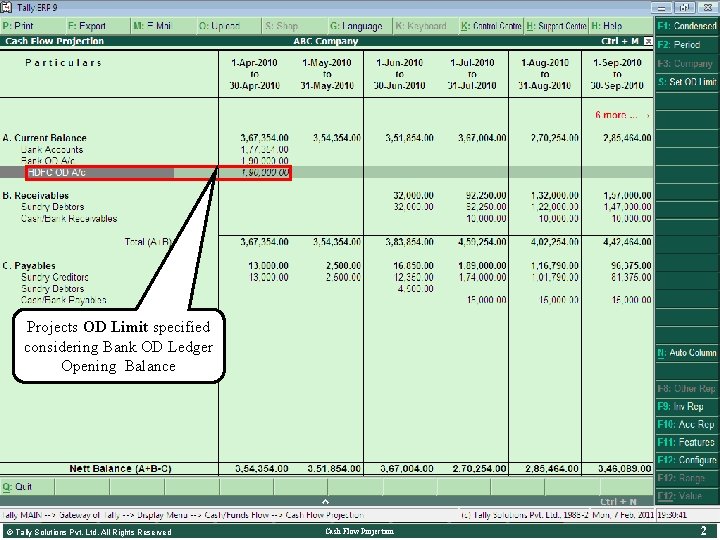Click the Ctrl + N calculator label
The height and width of the screenshot is (540, 720).
618,502
